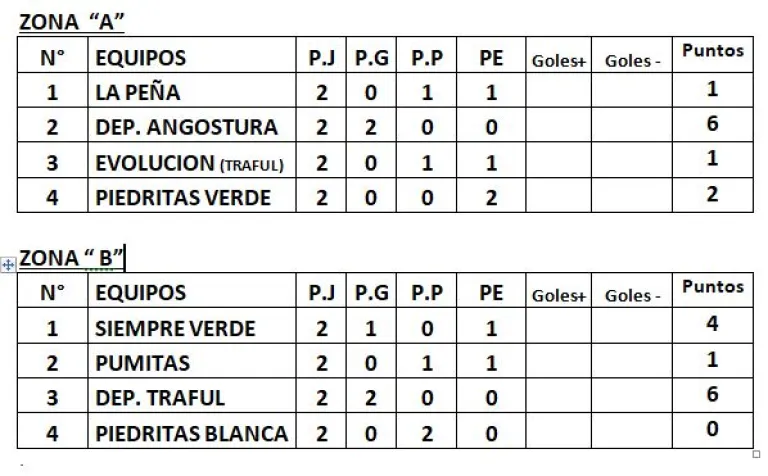Screen dimensions: 768x476
Task: Place cursor in the ZONA "A" heading
Action: point(71,22)
